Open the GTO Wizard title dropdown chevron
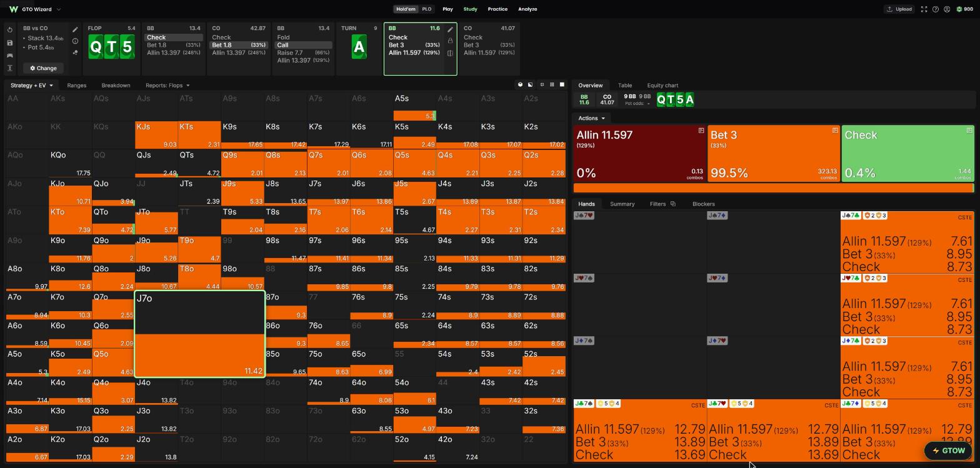The width and height of the screenshot is (980, 468). click(x=59, y=9)
